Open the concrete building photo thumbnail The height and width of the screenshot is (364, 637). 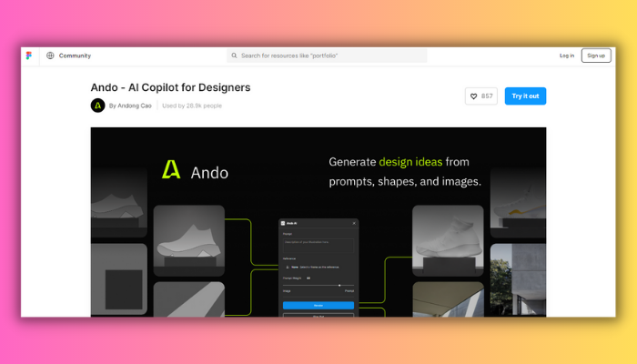point(518,279)
